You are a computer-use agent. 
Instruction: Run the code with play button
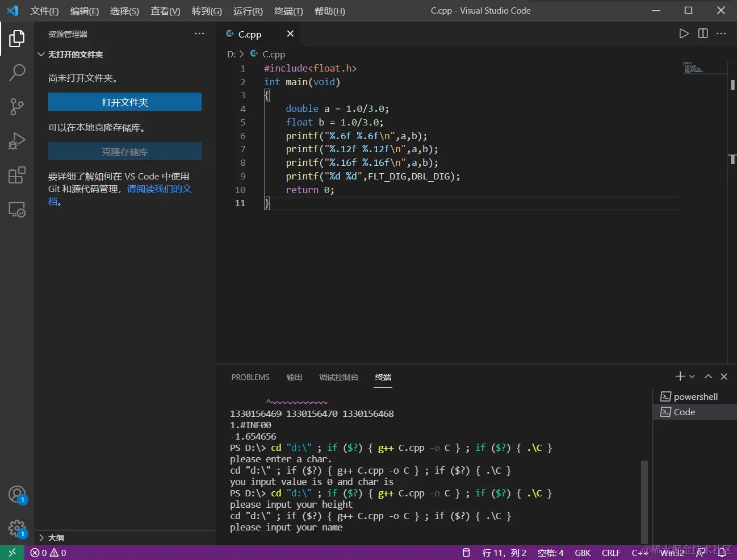[684, 34]
